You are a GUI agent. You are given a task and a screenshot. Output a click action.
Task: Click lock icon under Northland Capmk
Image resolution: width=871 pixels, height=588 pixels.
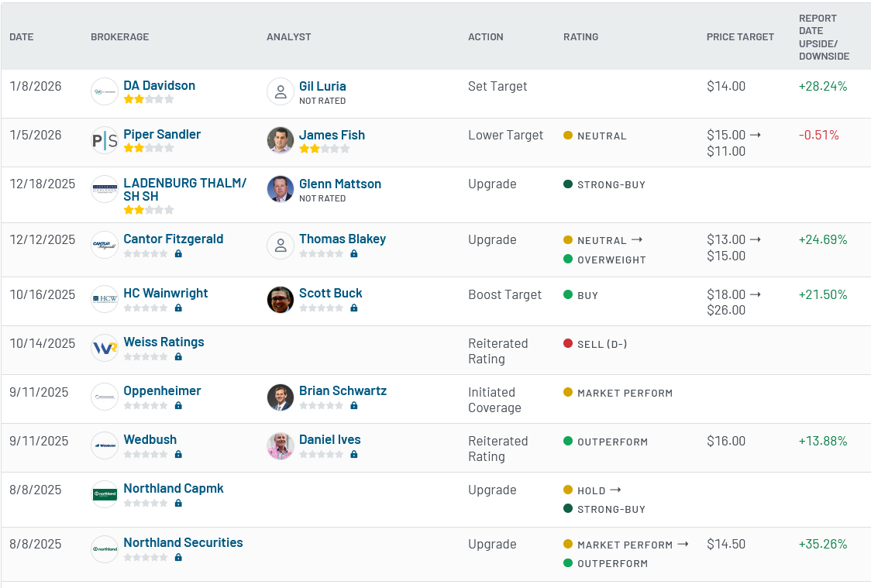tap(178, 503)
